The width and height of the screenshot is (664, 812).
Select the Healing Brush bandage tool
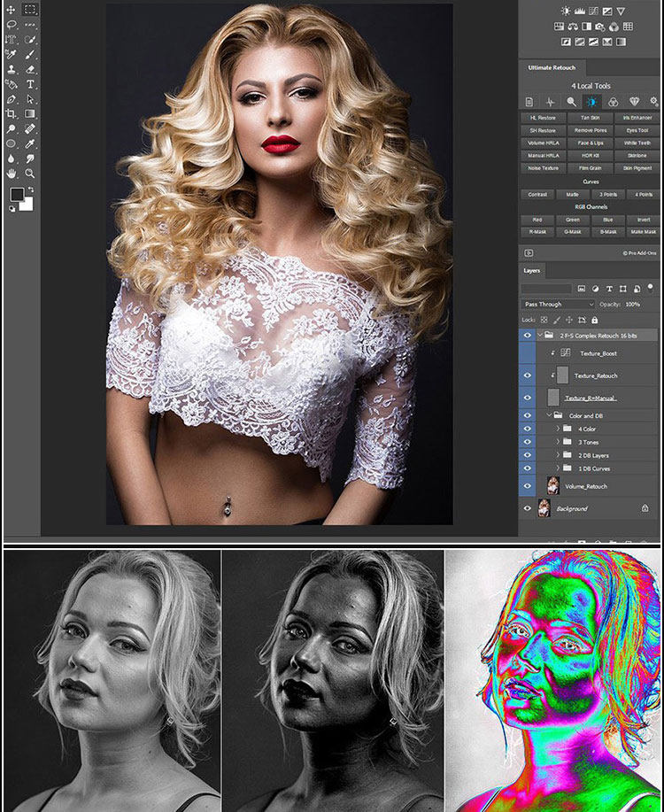click(x=30, y=128)
